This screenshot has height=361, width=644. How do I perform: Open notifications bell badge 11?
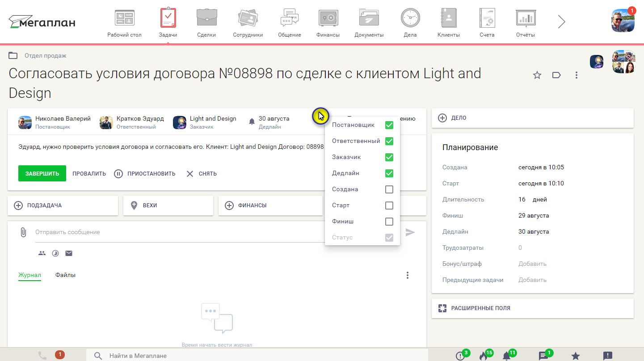click(507, 356)
